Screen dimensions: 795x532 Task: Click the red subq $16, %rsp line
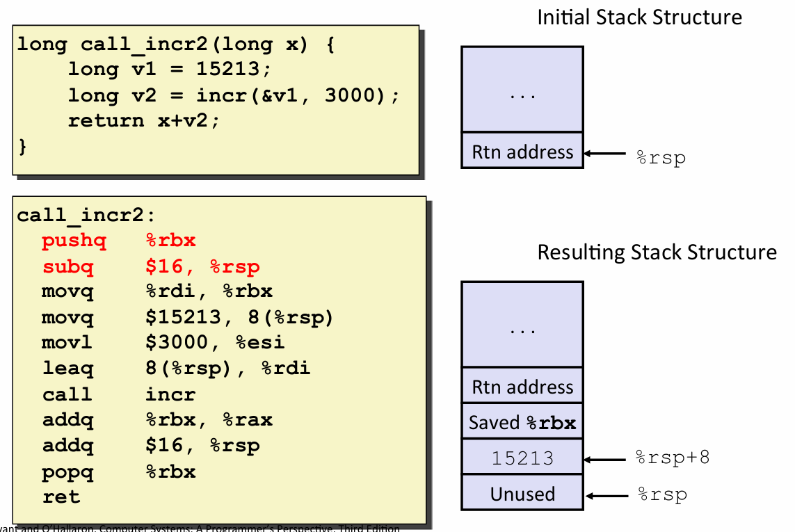click(x=151, y=267)
